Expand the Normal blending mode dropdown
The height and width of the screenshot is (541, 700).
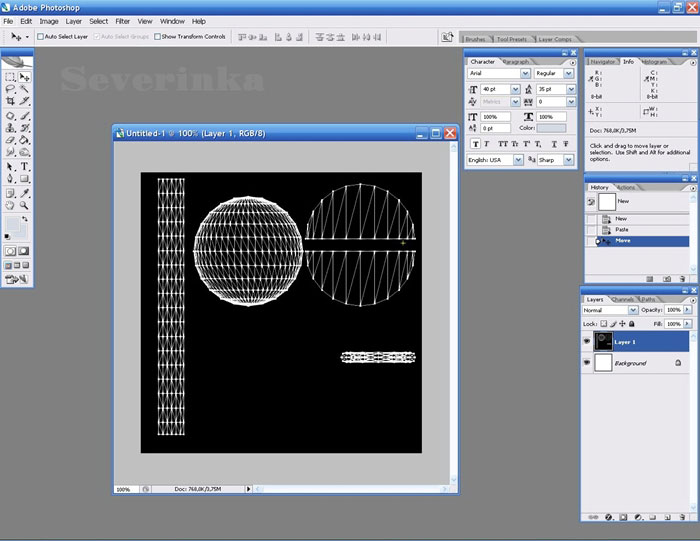click(x=634, y=310)
